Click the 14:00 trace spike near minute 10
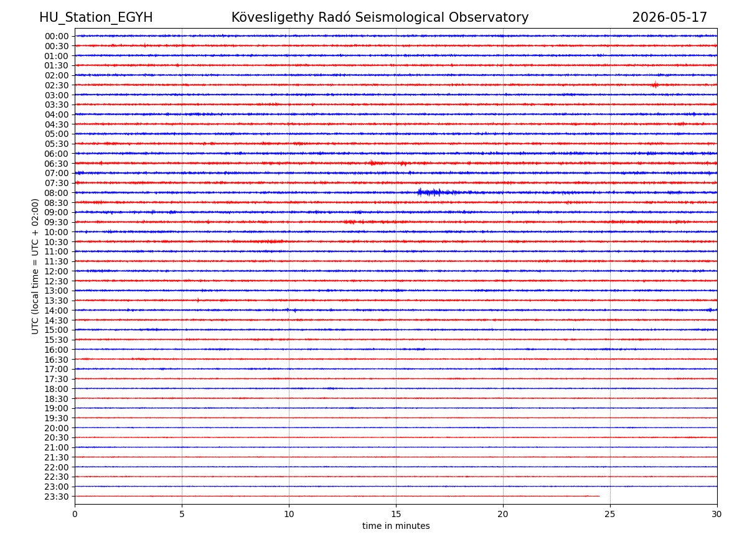The width and height of the screenshot is (747, 560). [x=289, y=310]
